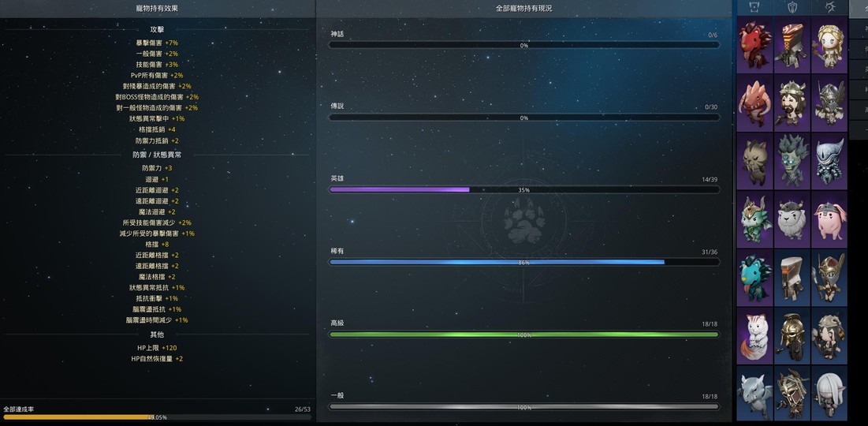
Task: Select the red spiky dragon pet
Action: (x=754, y=45)
